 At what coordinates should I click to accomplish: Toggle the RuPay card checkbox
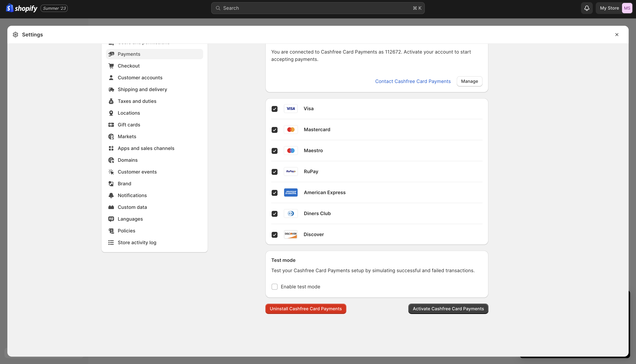(275, 172)
